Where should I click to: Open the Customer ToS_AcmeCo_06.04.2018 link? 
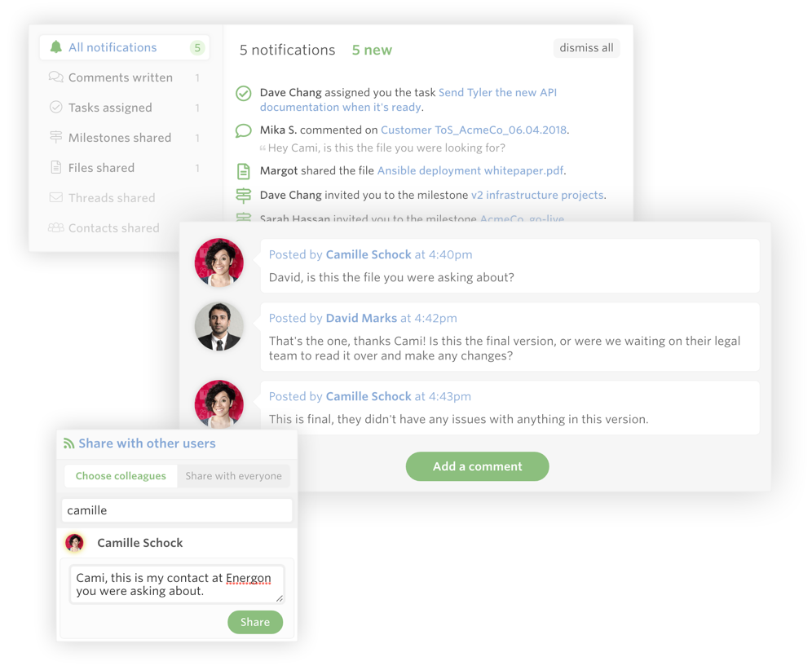tap(474, 130)
